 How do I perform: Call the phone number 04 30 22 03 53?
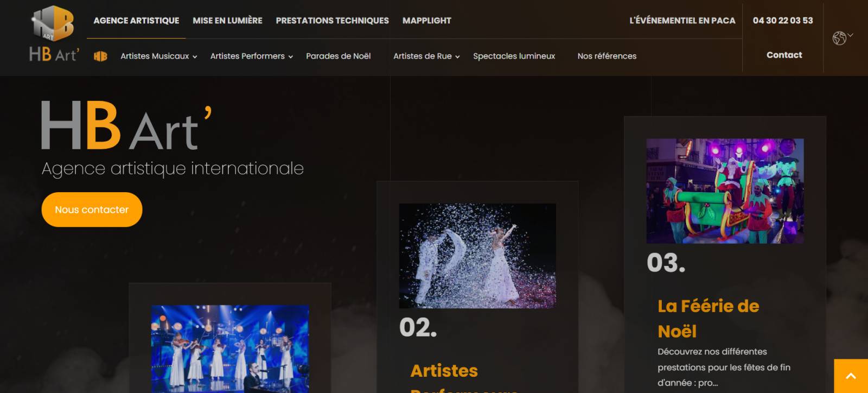click(x=783, y=21)
